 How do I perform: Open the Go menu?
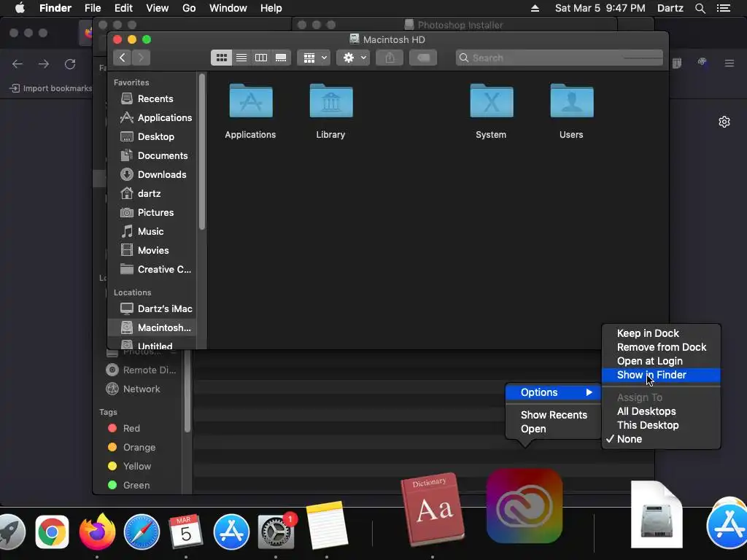click(x=189, y=8)
